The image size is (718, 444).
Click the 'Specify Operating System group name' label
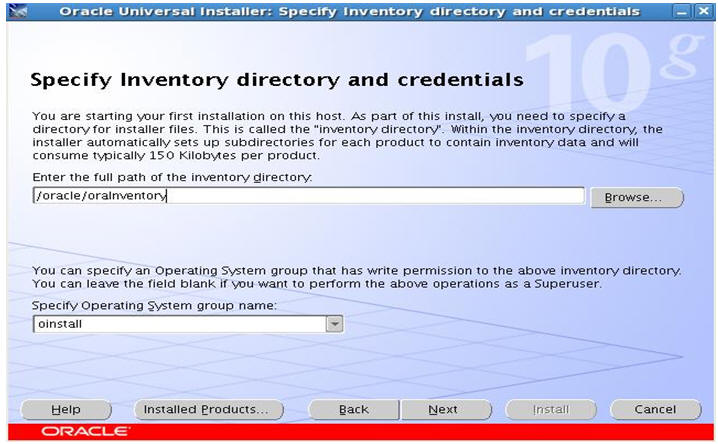154,305
